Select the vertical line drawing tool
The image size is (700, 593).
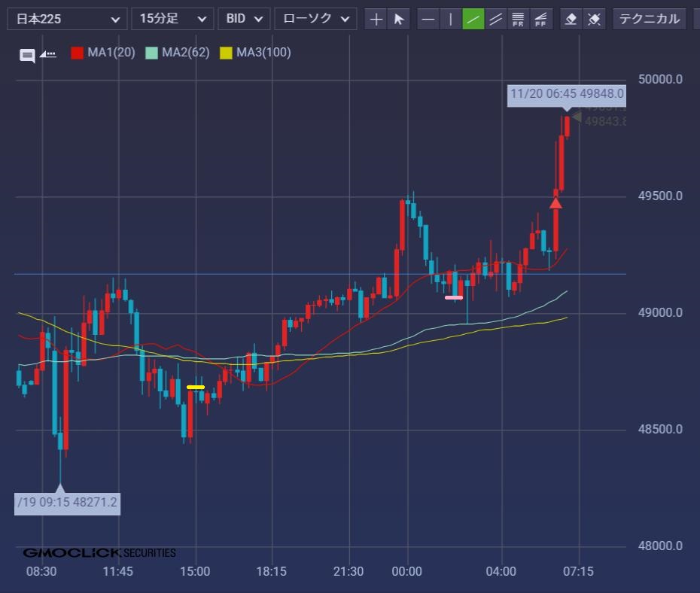coord(451,20)
